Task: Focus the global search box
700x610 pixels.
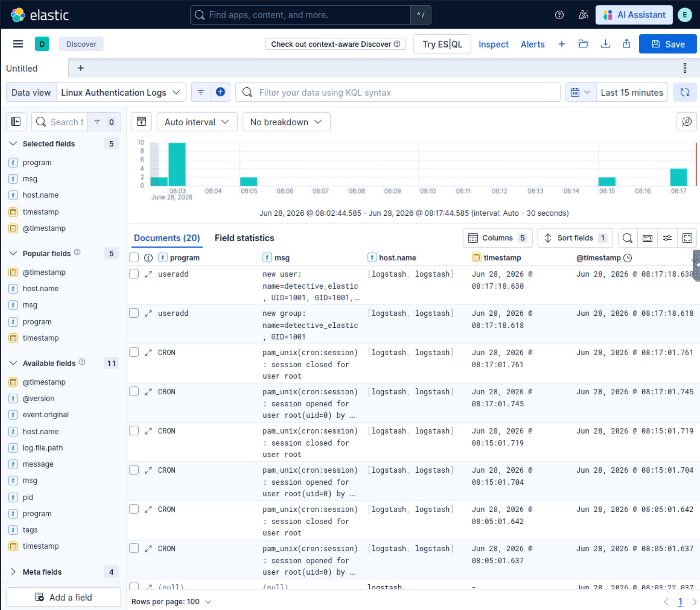Action: [x=301, y=15]
